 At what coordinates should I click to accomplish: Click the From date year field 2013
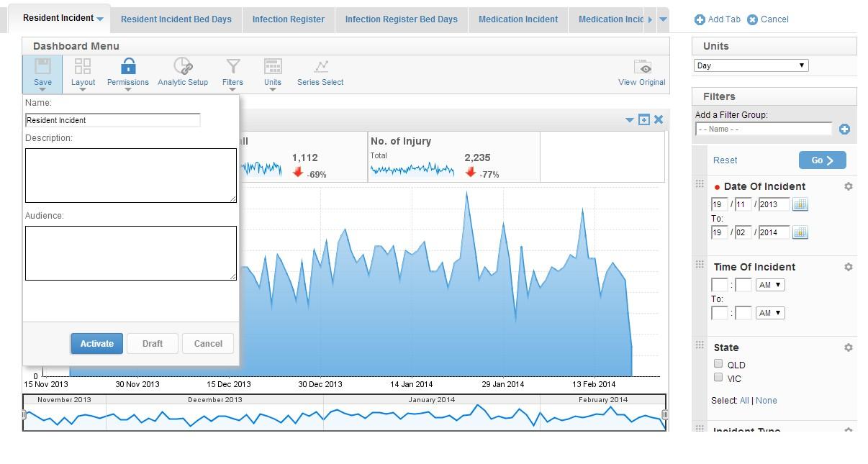[774, 204]
